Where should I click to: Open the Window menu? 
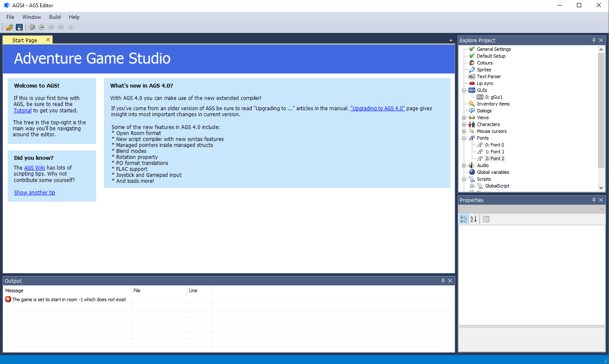click(x=32, y=17)
